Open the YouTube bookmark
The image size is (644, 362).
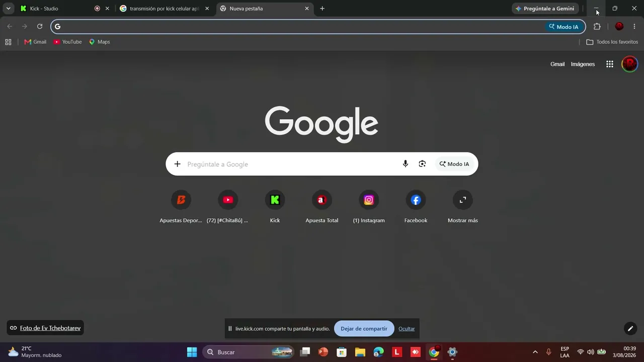click(x=67, y=42)
